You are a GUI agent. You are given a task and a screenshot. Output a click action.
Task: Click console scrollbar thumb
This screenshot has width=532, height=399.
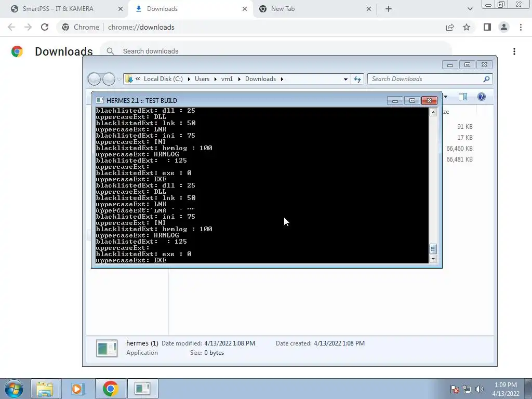pos(433,249)
